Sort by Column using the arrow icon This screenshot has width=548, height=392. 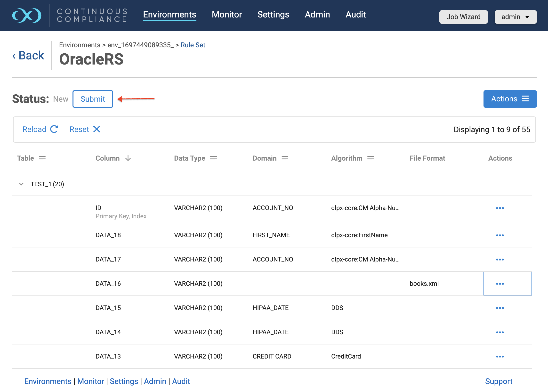point(128,158)
